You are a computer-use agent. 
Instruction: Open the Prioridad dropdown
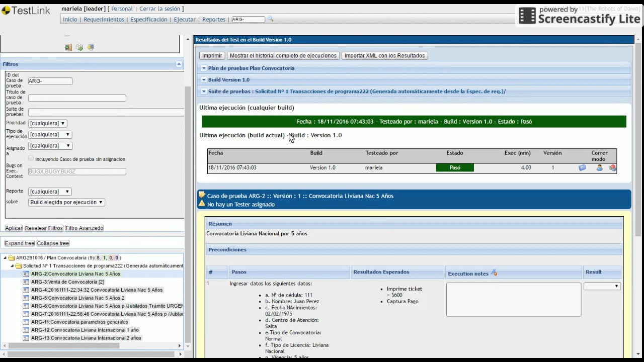point(48,123)
